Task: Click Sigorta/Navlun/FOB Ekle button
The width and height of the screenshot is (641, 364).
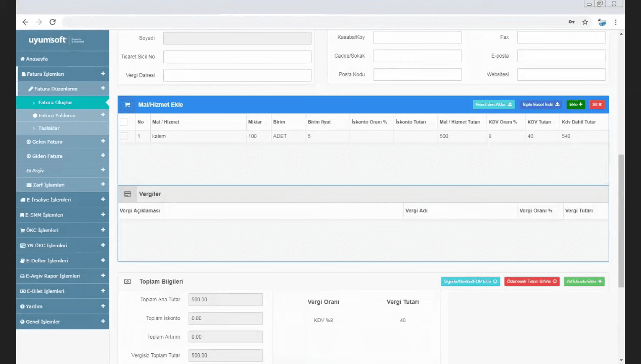Action: point(471,282)
